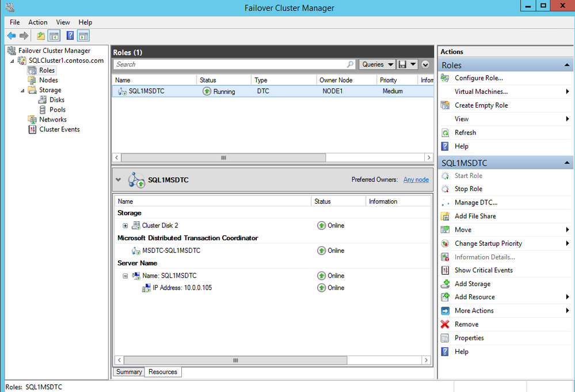
Task: Select Disks under Storage
Action: [57, 100]
